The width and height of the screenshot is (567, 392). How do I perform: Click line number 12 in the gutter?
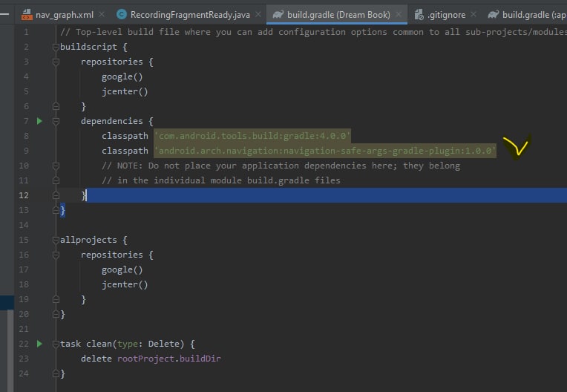tap(24, 195)
